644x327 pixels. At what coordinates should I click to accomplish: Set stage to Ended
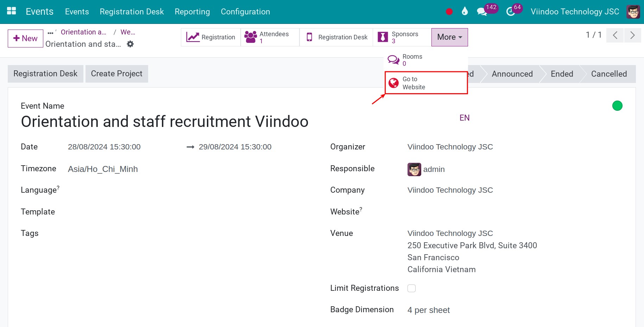tap(562, 74)
